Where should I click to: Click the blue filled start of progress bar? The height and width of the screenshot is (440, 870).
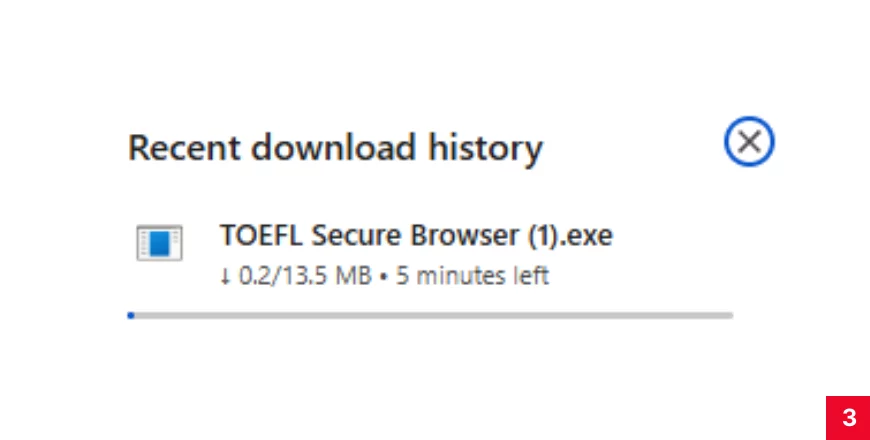131,315
